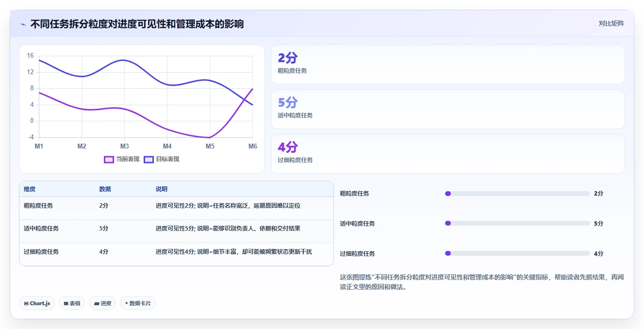Click the Chart.js tag chip
This screenshot has width=644, height=329.
[37, 303]
